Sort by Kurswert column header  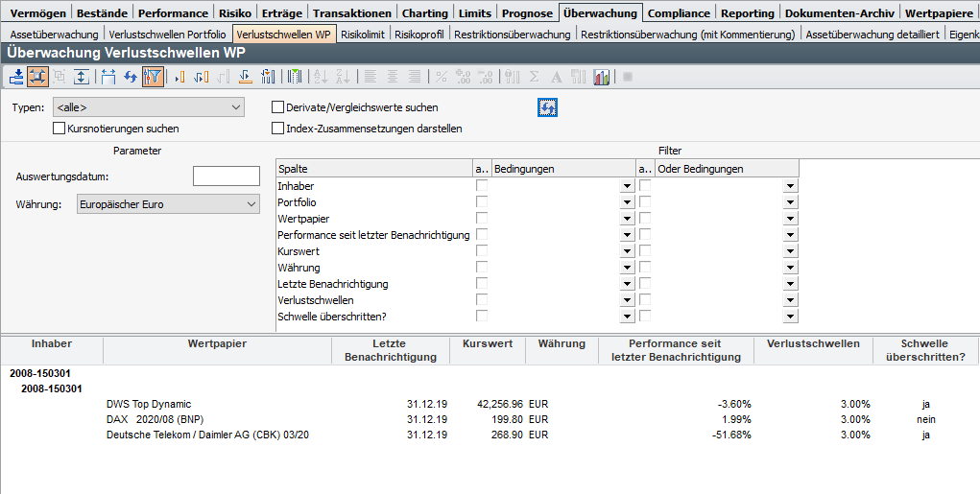tap(487, 343)
